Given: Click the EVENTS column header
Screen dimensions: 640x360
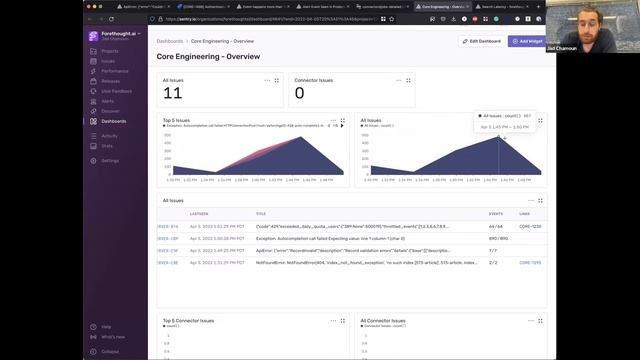Looking at the screenshot, I should (x=496, y=214).
